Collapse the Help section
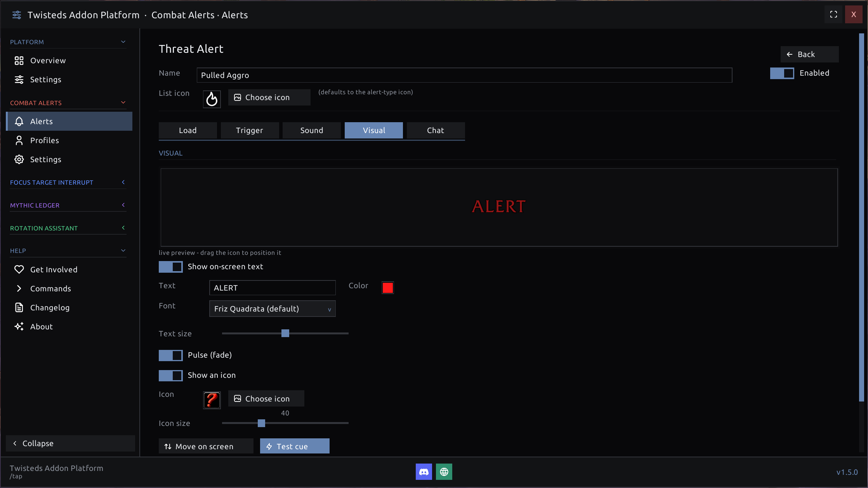This screenshot has height=488, width=868. (123, 251)
